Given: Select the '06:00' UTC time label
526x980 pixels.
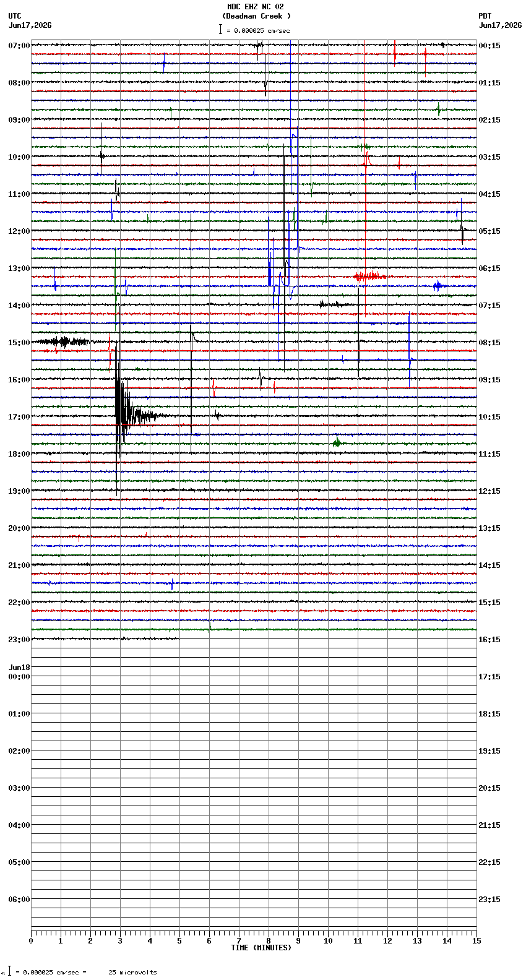Looking at the screenshot, I should [x=19, y=900].
